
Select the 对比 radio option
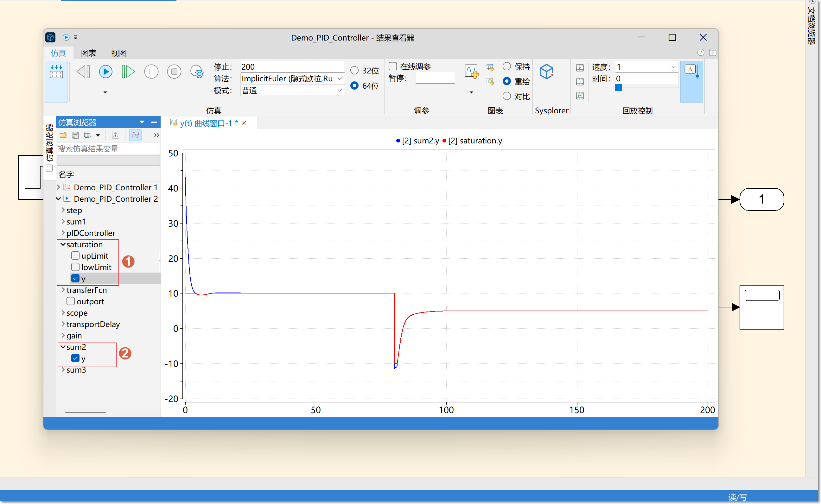click(506, 96)
